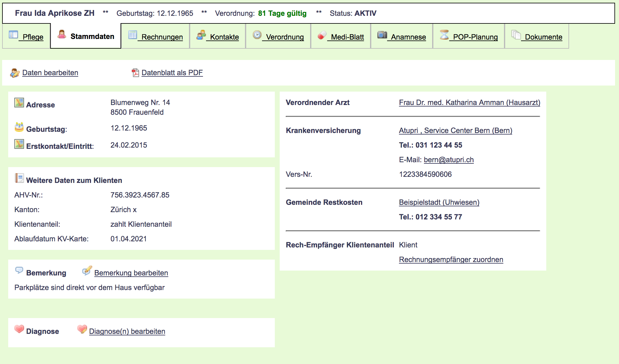Go to the POP-Planung tab
The height and width of the screenshot is (364, 619).
[475, 37]
